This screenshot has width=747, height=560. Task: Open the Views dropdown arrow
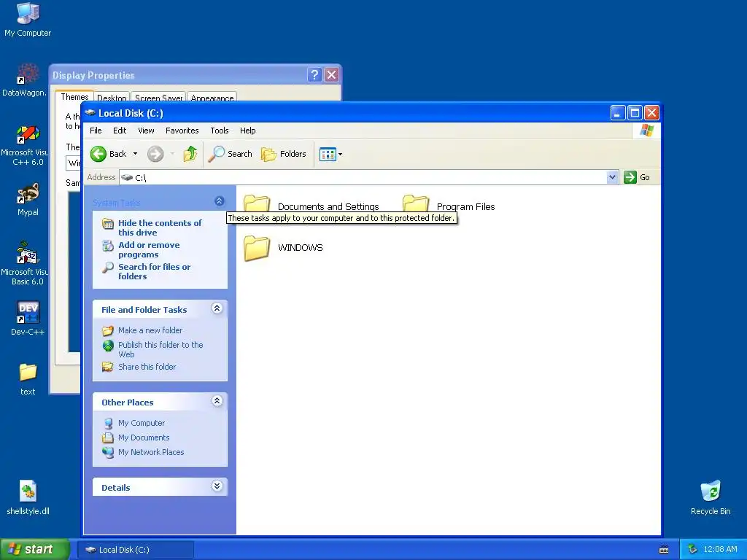point(340,155)
